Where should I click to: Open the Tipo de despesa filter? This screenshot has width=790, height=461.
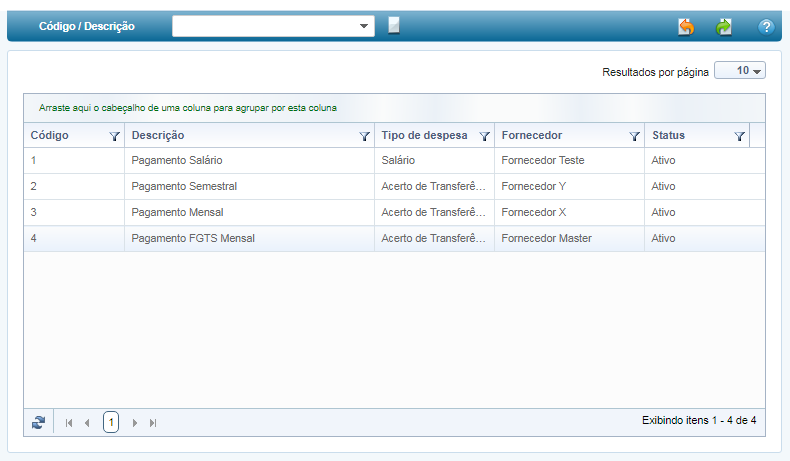(484, 136)
